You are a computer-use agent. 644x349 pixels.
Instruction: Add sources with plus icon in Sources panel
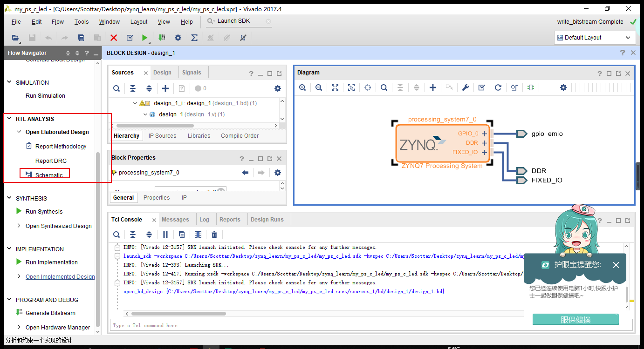coord(165,88)
